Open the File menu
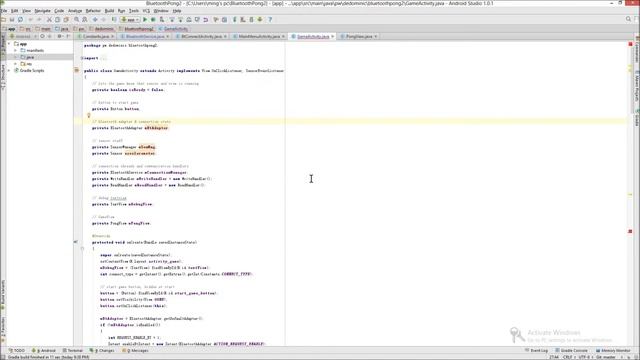 [x=4, y=11]
